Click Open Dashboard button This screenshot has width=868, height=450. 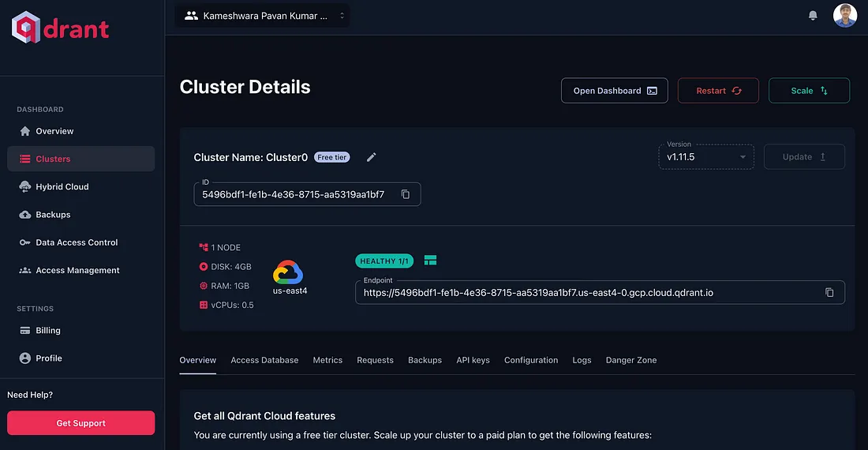615,90
